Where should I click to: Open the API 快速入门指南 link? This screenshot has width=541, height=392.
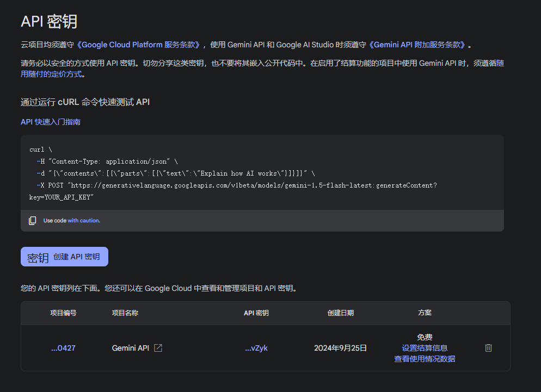(51, 122)
